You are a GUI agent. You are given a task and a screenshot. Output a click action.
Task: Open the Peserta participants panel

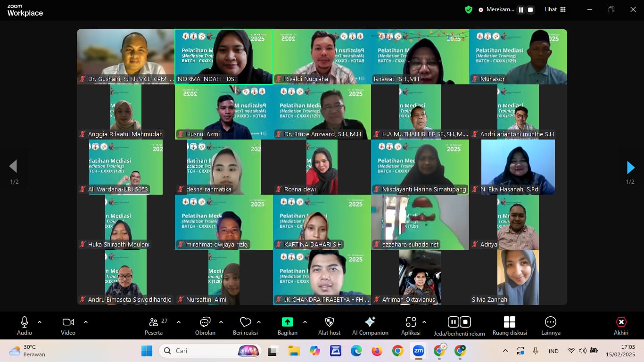(154, 322)
